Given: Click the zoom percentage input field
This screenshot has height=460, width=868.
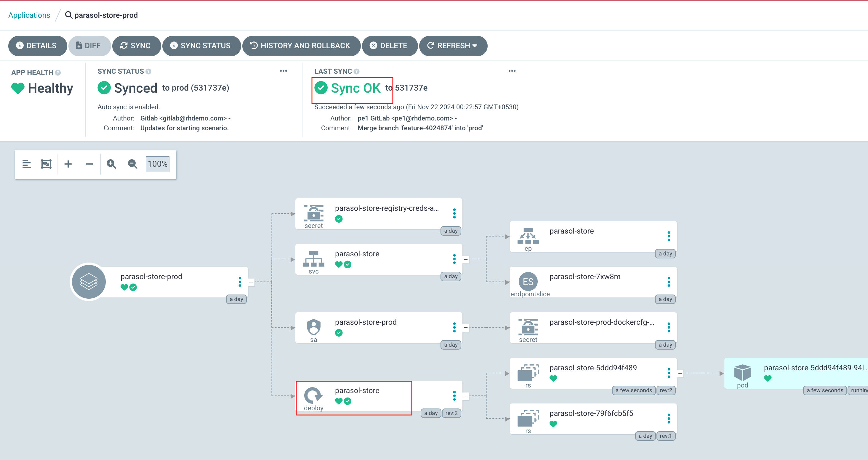Looking at the screenshot, I should tap(158, 165).
